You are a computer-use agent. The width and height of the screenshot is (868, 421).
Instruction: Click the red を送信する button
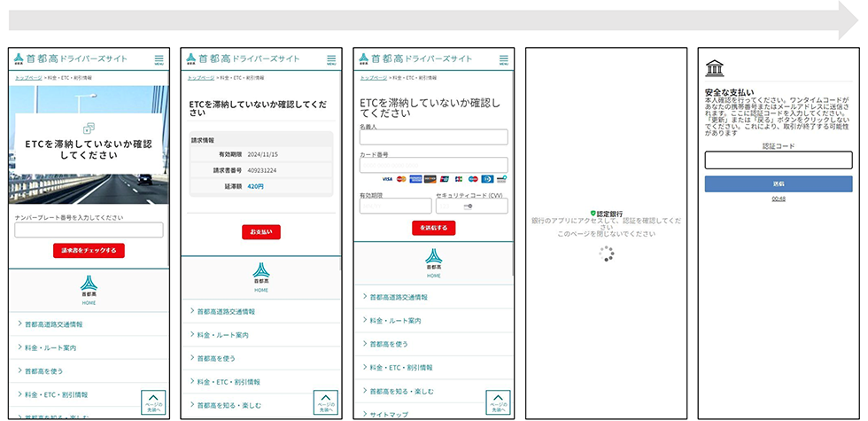tap(433, 228)
